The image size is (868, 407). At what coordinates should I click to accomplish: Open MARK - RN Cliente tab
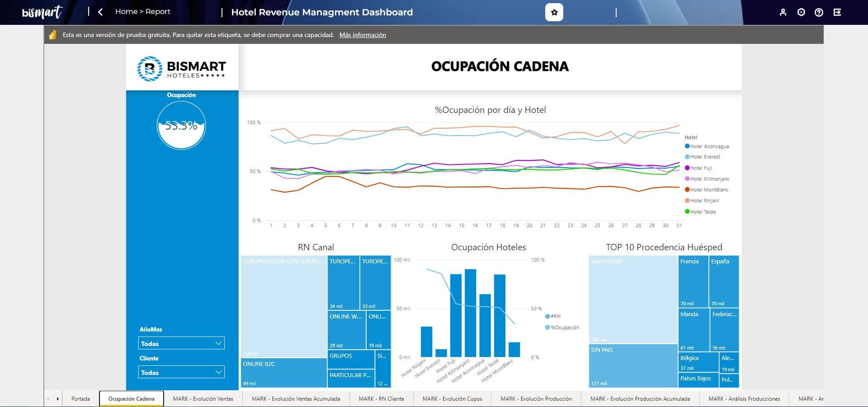coord(381,398)
